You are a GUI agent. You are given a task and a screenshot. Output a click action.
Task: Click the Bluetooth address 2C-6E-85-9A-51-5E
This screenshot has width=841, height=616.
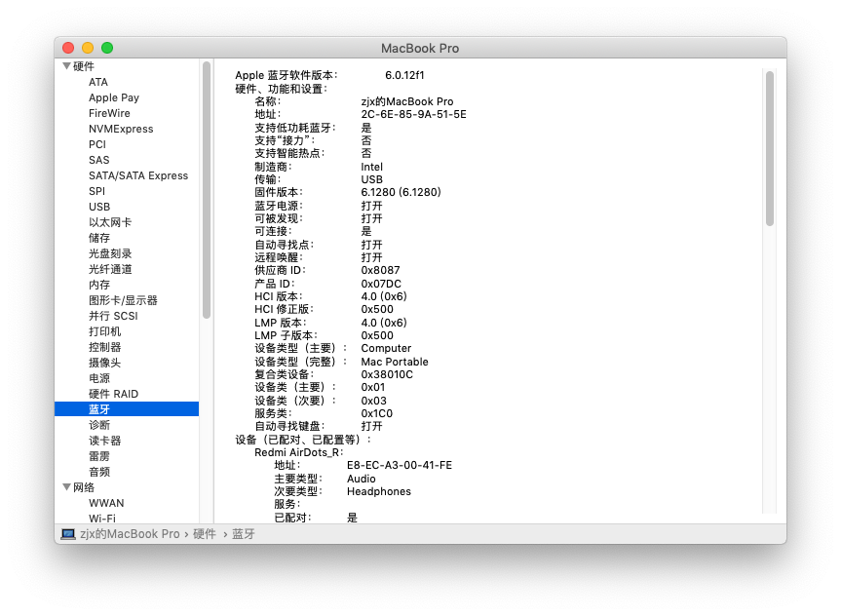click(x=413, y=114)
